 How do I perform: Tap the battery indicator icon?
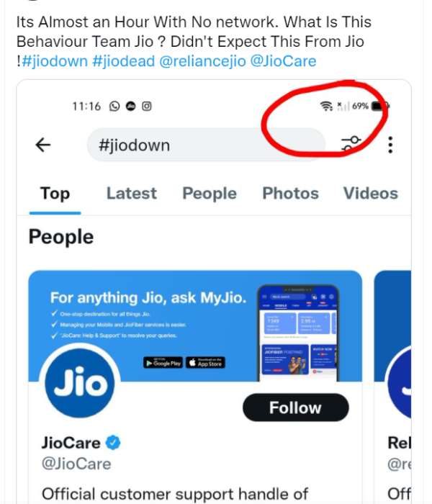(x=379, y=106)
